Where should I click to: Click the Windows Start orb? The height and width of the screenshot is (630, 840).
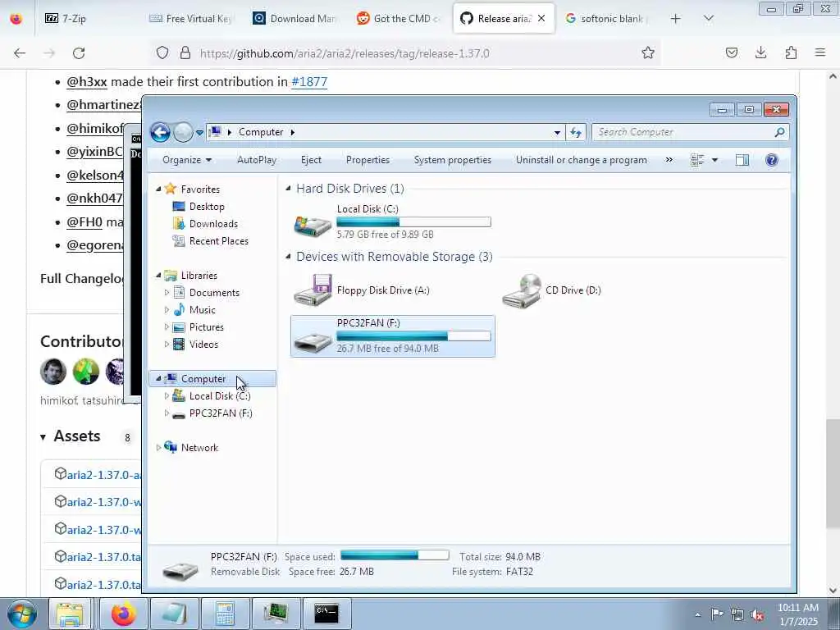point(21,614)
